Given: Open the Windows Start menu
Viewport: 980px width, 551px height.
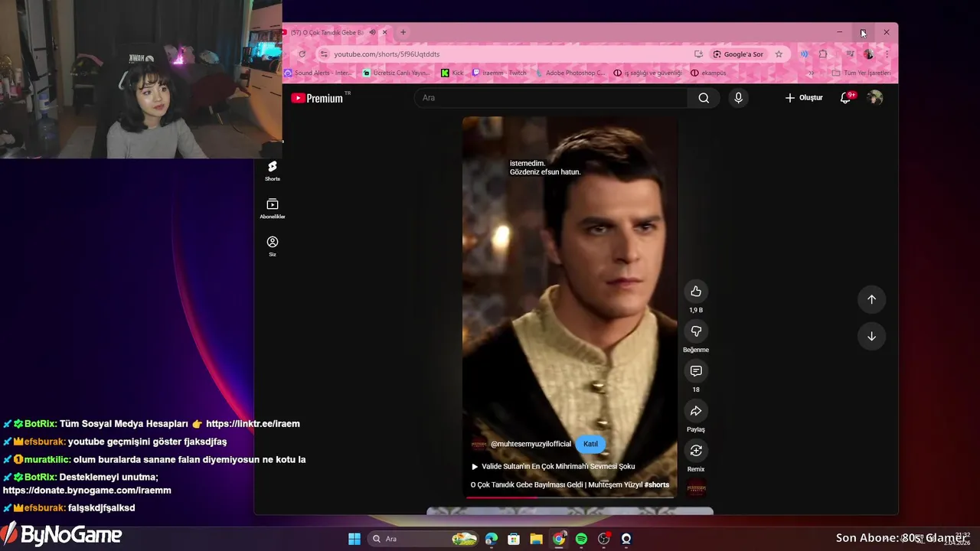Looking at the screenshot, I should (354, 539).
